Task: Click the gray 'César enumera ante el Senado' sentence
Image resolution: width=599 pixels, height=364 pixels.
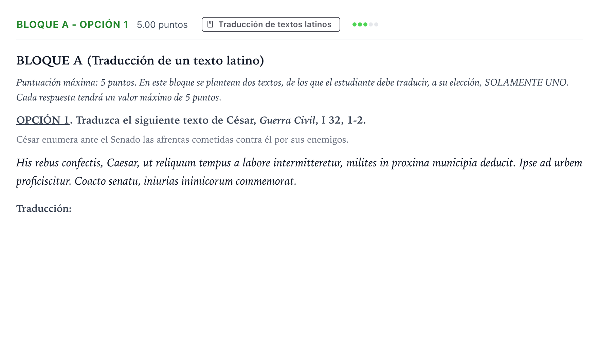Action: (182, 140)
